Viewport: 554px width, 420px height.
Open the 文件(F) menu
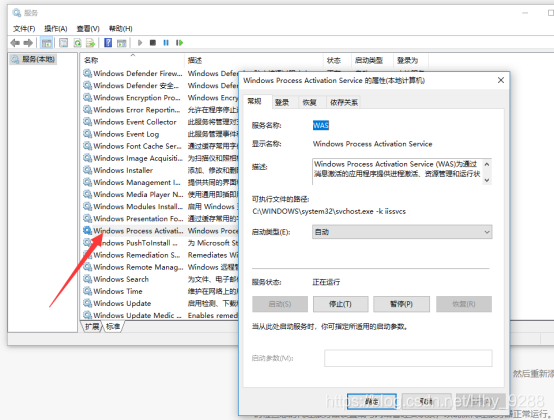tap(24, 29)
